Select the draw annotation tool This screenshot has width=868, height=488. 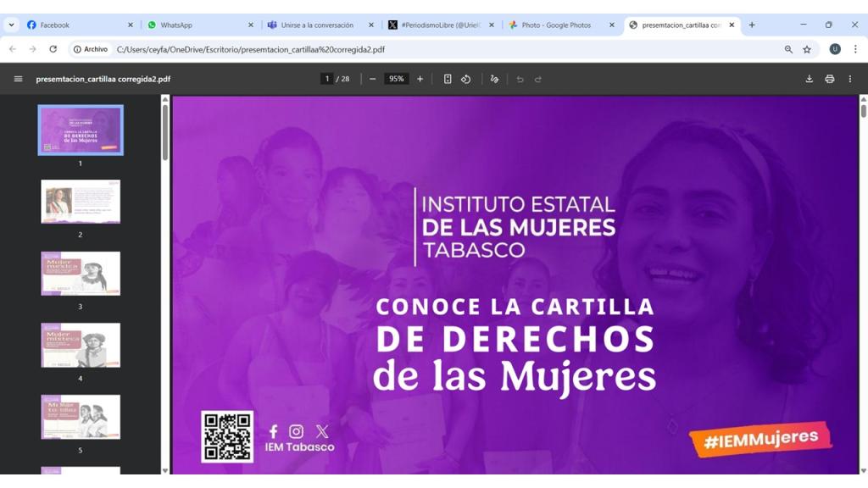tap(494, 79)
